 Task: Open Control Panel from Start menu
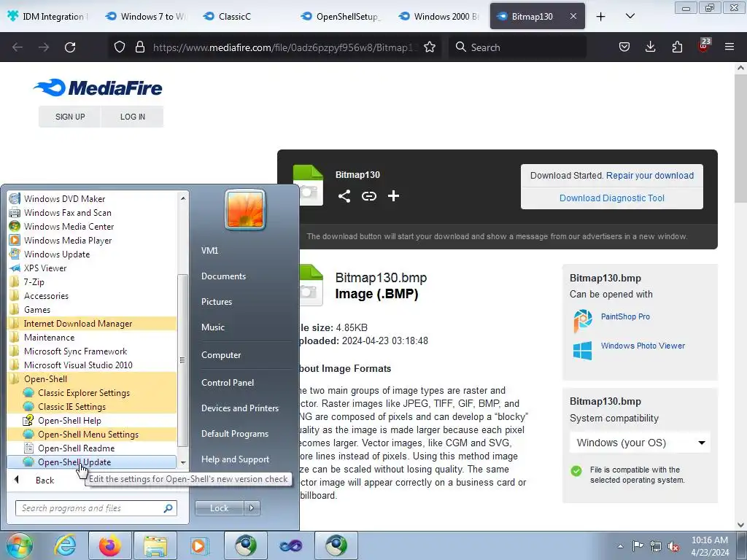click(x=228, y=382)
